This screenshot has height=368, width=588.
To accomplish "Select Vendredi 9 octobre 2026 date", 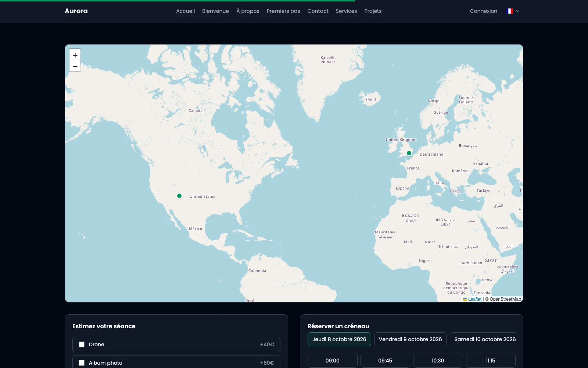I will click(x=410, y=339).
